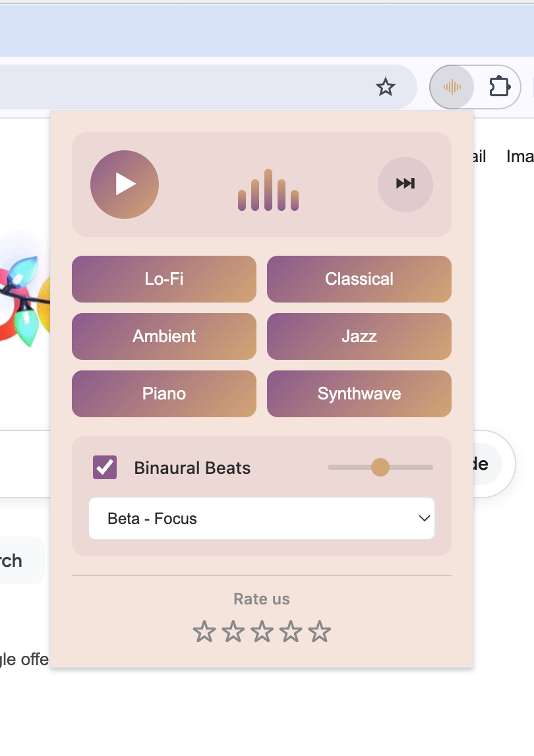The image size is (534, 756).
Task: Skip to the next track
Action: [405, 185]
